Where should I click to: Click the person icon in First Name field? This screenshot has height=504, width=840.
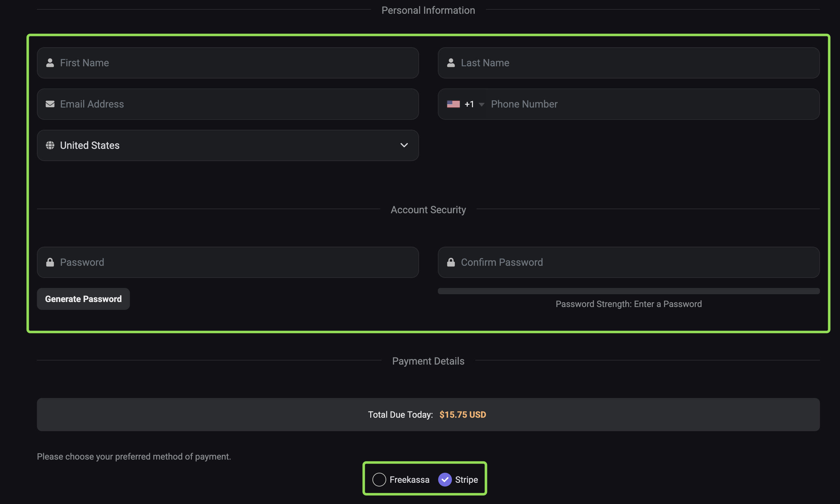pyautogui.click(x=50, y=63)
